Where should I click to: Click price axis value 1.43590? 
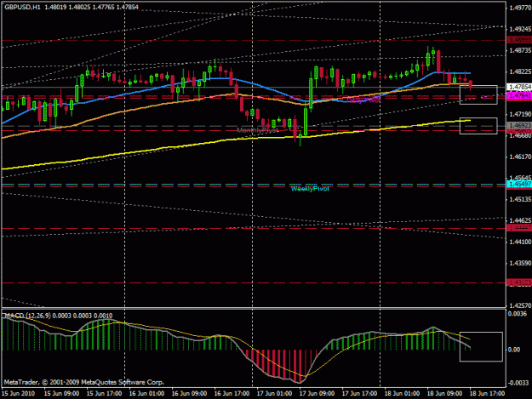coord(520,263)
